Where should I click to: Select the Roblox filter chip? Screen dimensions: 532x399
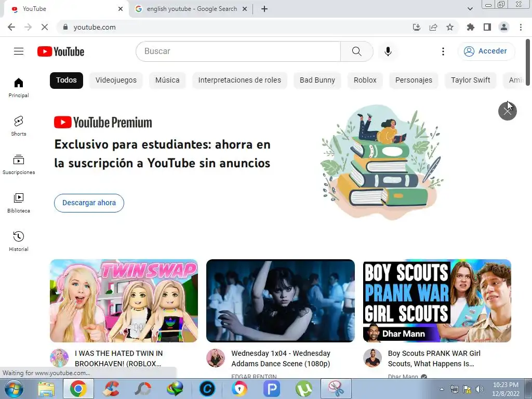coord(365,81)
